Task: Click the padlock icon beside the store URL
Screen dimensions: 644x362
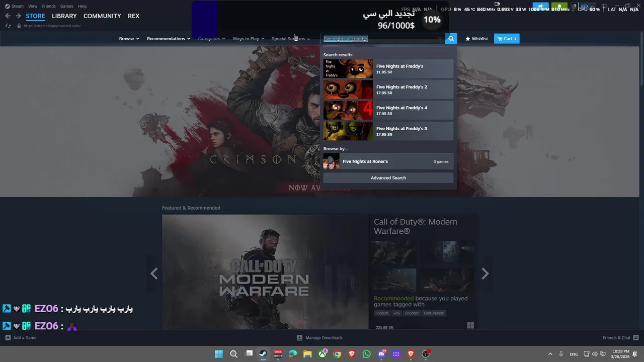Action: [19, 26]
